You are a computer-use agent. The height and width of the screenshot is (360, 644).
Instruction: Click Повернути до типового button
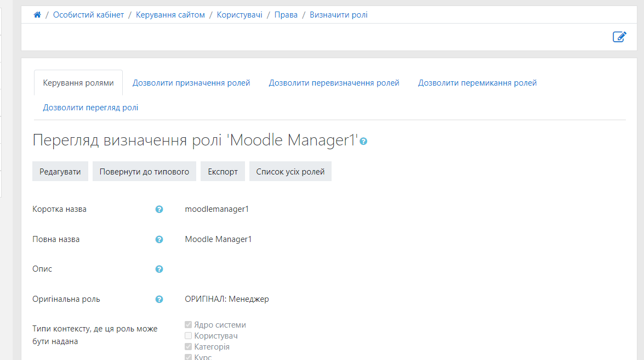pos(144,172)
